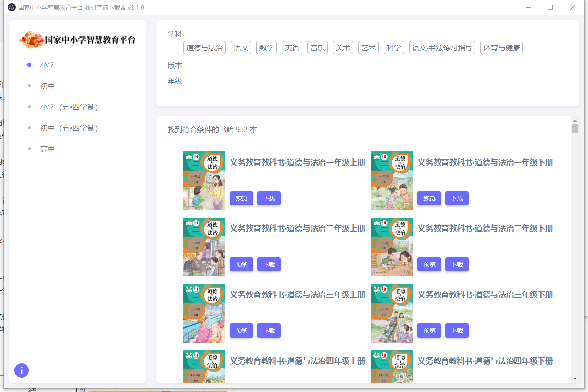This screenshot has width=588, height=392.
Task: Click the book list vertical scrollbar thumb
Action: [x=575, y=128]
